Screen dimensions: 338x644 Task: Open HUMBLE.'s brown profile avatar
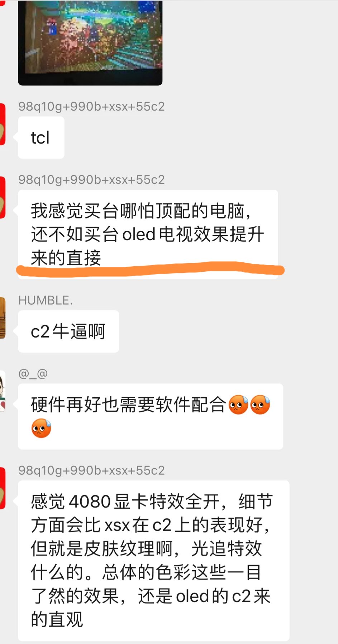3,318
